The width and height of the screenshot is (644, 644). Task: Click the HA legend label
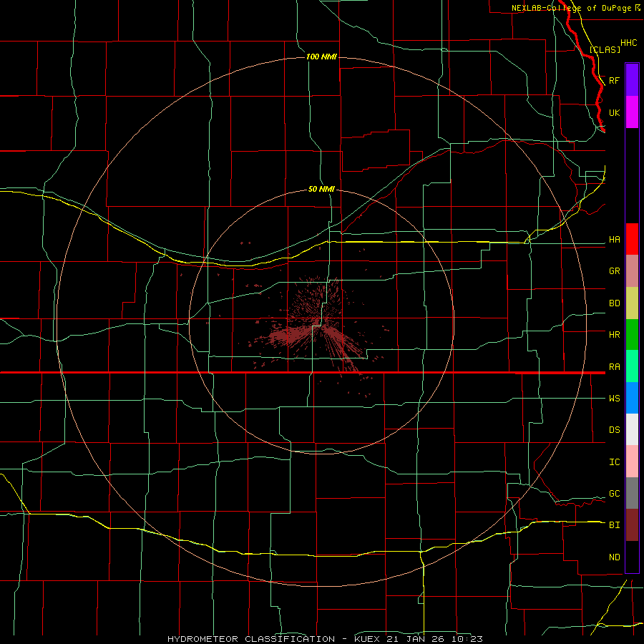(x=614, y=240)
